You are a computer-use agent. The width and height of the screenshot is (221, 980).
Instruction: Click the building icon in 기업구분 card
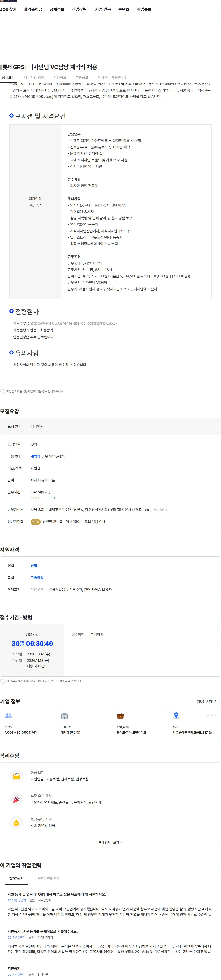tap(64, 716)
